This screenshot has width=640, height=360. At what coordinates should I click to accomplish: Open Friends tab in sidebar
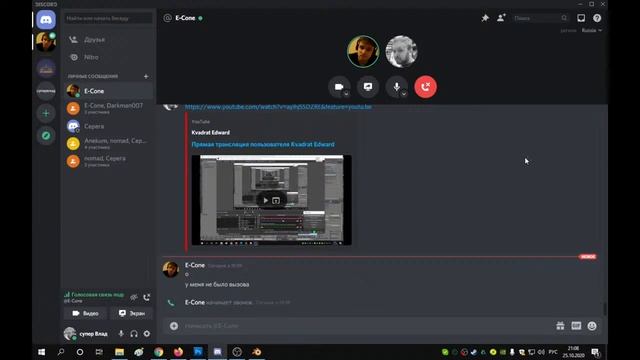(x=108, y=40)
